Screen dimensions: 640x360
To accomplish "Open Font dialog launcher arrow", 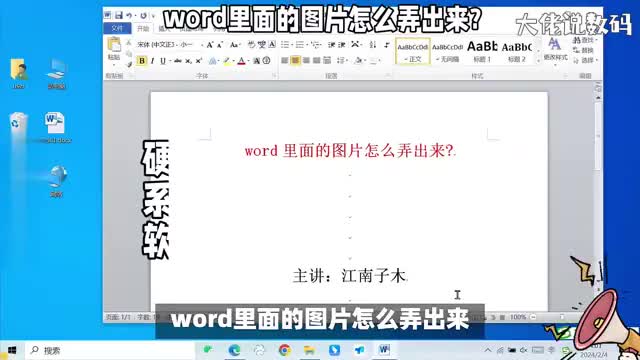I will [x=273, y=76].
